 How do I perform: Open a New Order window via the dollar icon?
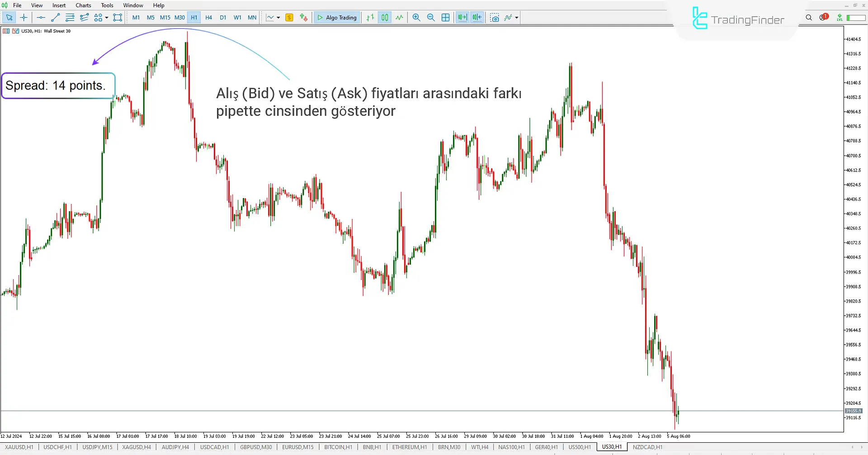point(289,17)
